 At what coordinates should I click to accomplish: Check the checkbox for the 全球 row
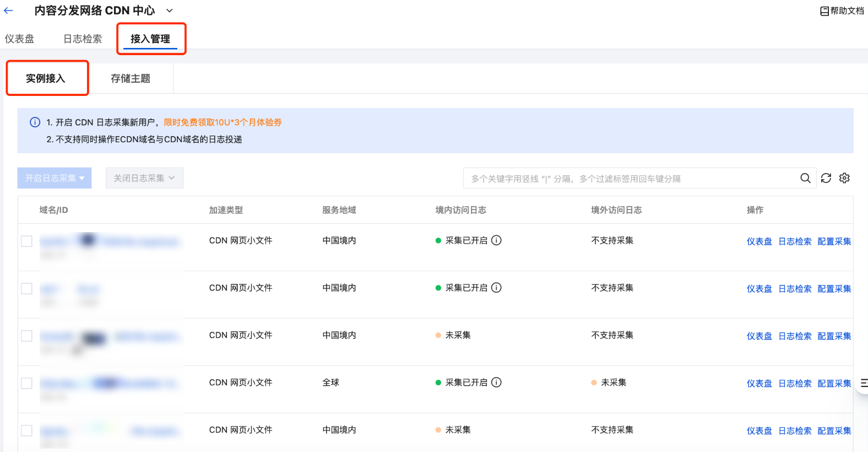26,384
